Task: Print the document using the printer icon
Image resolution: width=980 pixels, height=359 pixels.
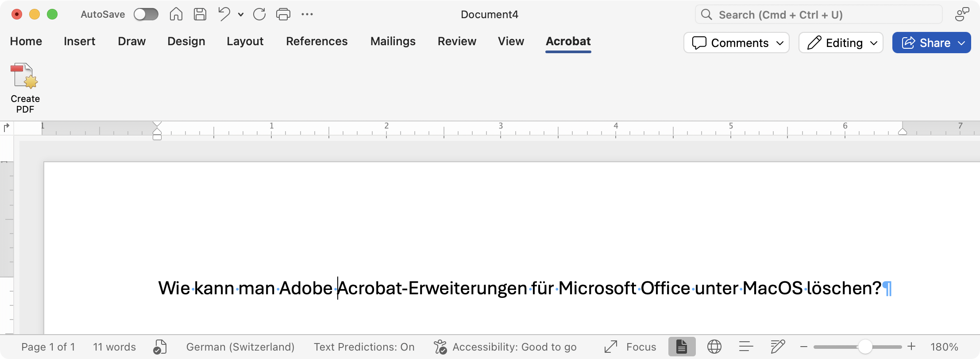Action: pyautogui.click(x=283, y=15)
